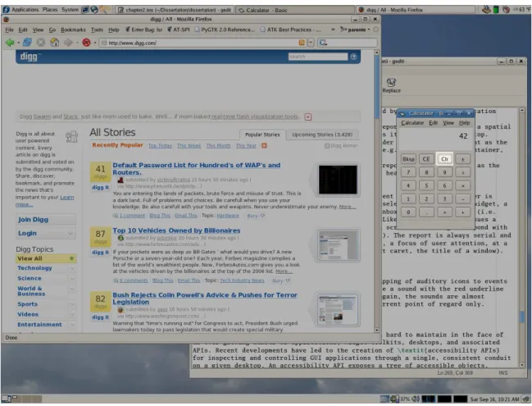Click the 7 key on Calculator
This screenshot has height=406, width=532.
pyautogui.click(x=408, y=172)
